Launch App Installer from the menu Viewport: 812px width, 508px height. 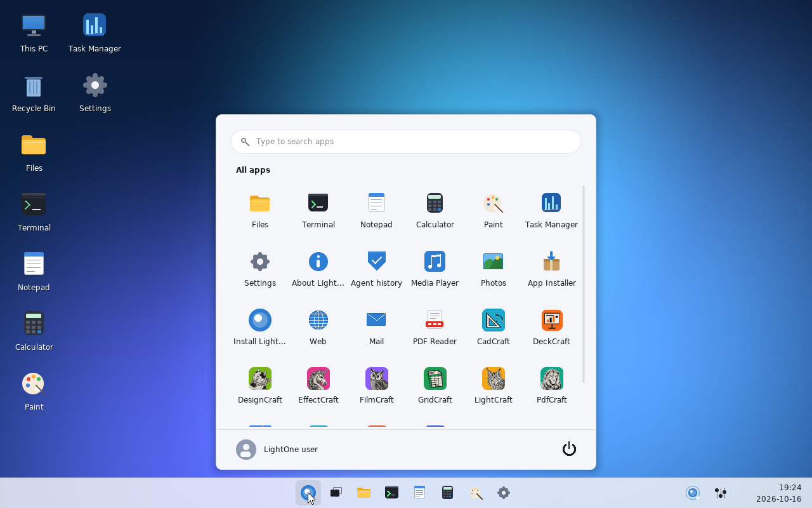point(551,269)
